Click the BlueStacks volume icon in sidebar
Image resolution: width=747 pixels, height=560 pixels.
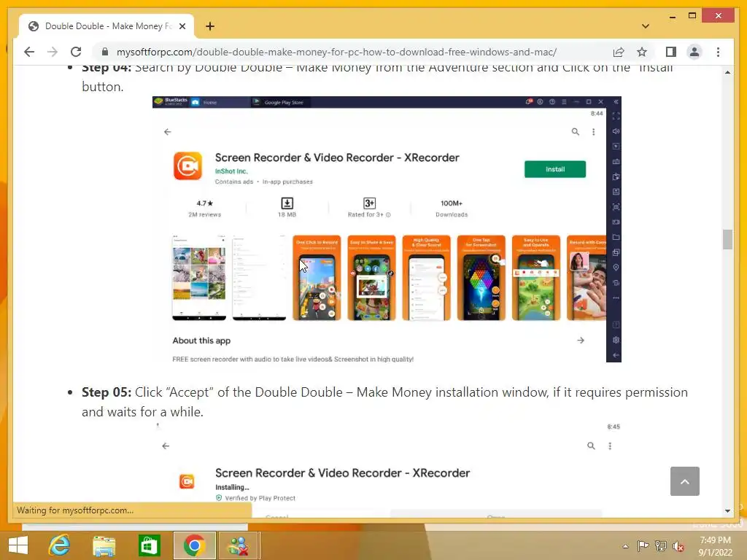click(x=616, y=131)
